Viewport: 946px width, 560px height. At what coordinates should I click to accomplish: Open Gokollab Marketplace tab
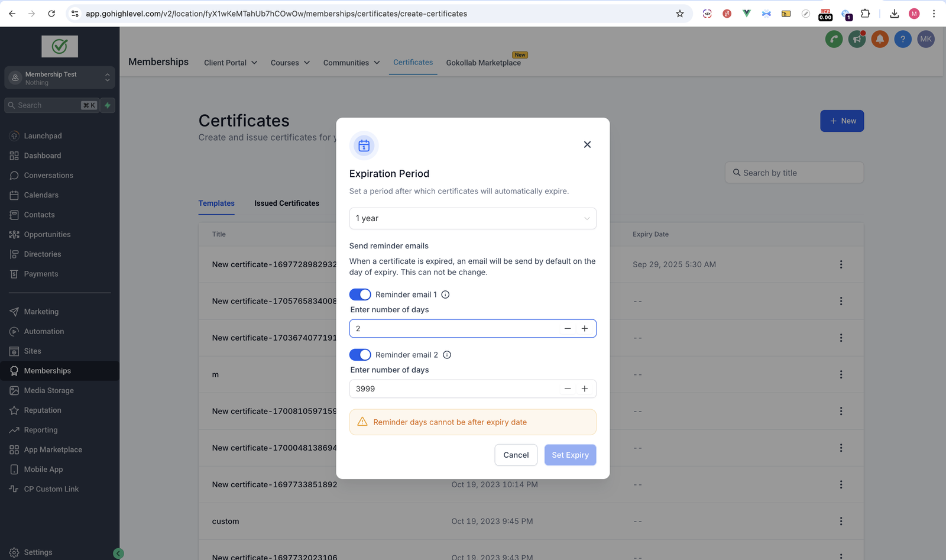[x=483, y=63]
